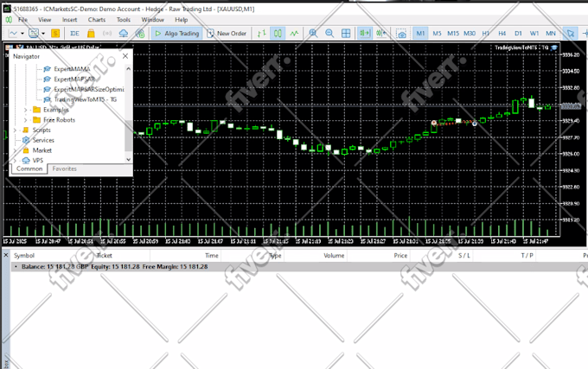The height and width of the screenshot is (369, 588).
Task: Select TradingViewToMT5 - TG expert
Action: coord(86,99)
